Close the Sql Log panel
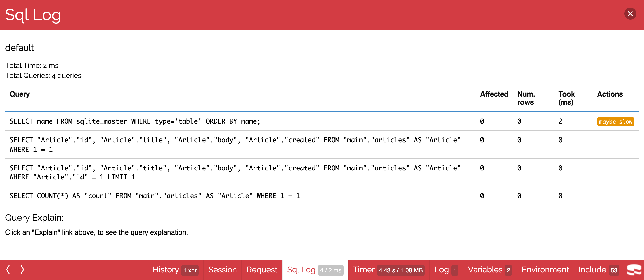This screenshot has width=644, height=280. click(x=630, y=14)
